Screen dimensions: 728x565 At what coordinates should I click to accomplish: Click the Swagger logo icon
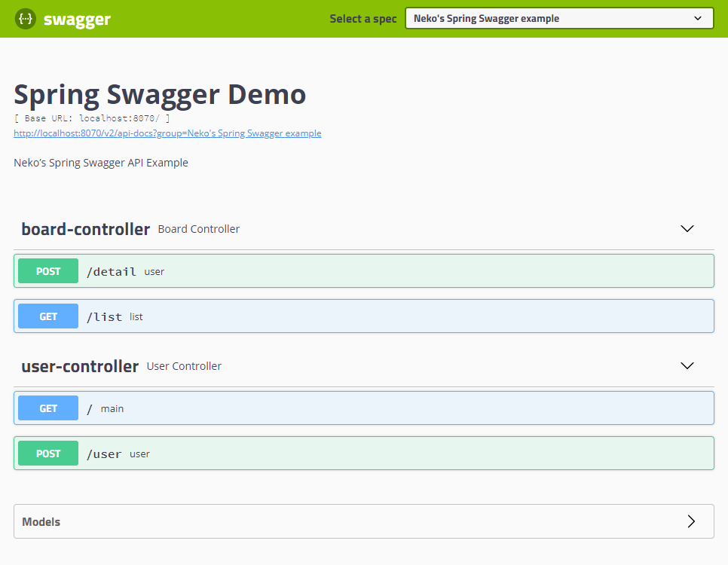point(26,19)
